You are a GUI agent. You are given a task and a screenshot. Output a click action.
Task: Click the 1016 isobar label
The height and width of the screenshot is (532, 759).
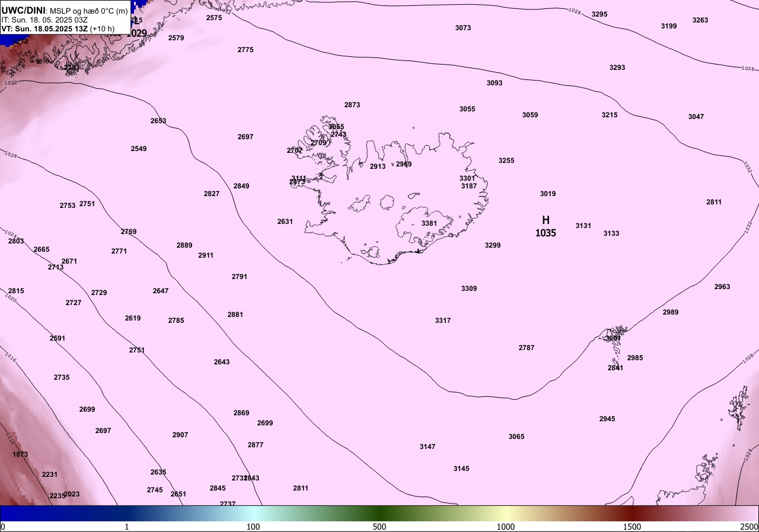click(x=11, y=357)
